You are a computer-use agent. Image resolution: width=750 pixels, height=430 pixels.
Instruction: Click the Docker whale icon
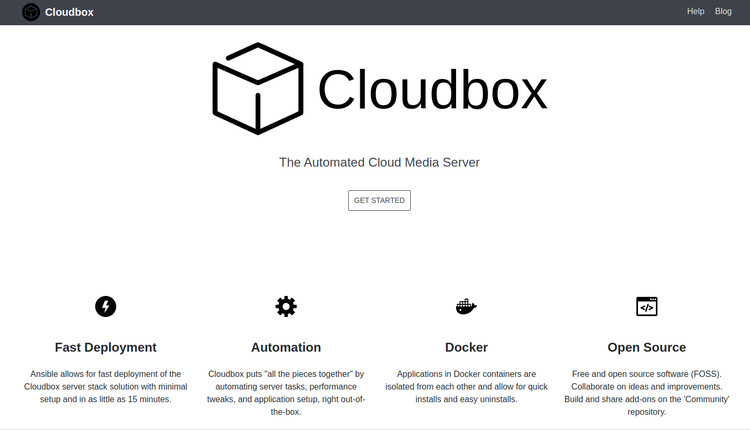click(466, 307)
